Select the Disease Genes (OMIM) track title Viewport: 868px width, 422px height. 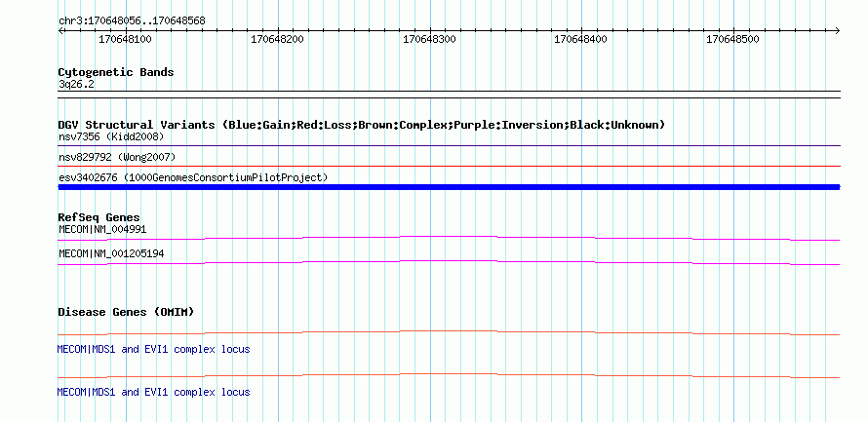[x=126, y=312]
